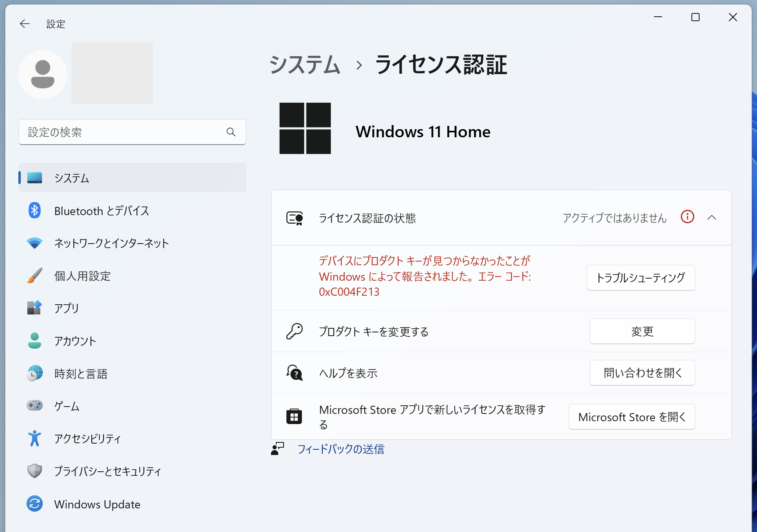Image resolution: width=757 pixels, height=532 pixels.
Task: Open ネットワークとインターネット settings
Action: click(132, 243)
